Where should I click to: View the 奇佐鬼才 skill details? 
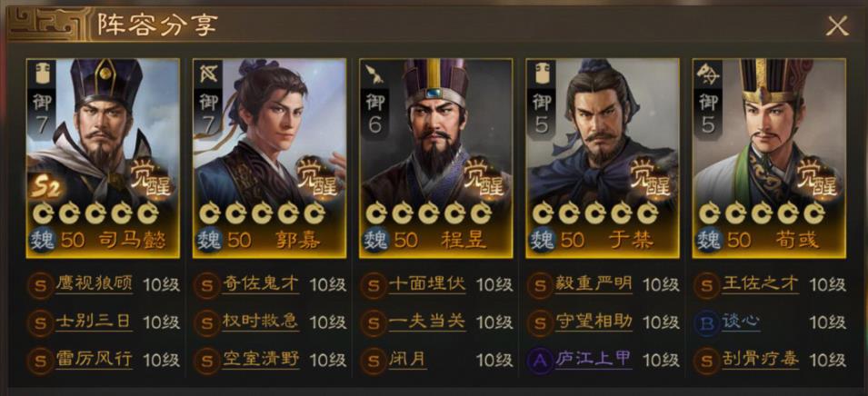tap(260, 284)
